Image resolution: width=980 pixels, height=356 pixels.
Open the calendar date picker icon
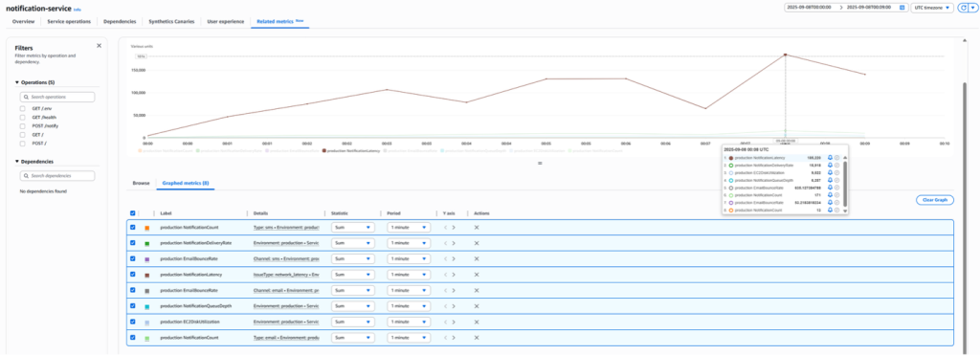coord(902,8)
